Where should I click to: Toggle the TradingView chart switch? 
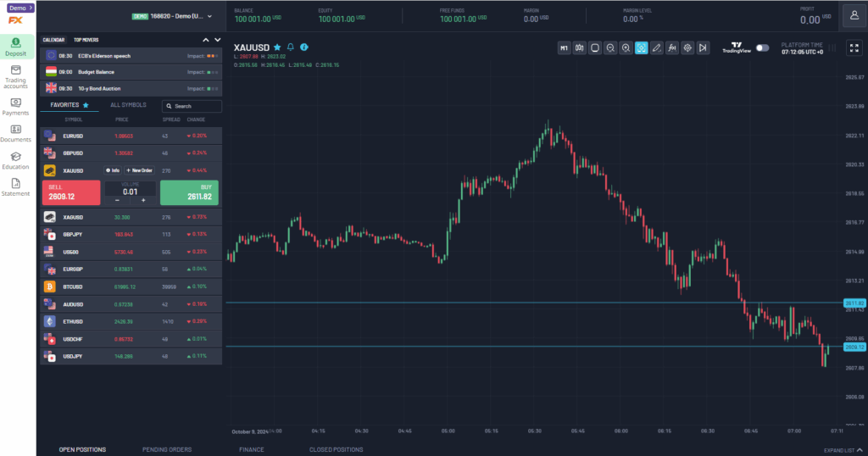[x=763, y=48]
